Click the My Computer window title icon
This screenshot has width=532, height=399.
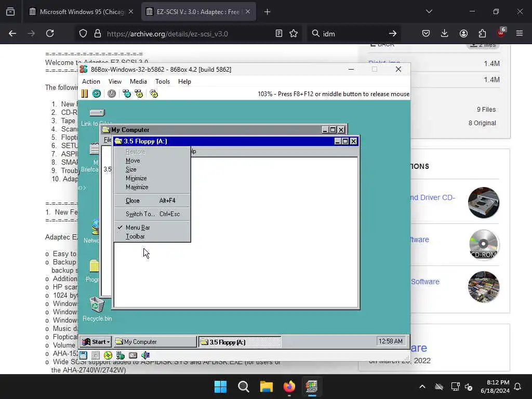pyautogui.click(x=106, y=129)
